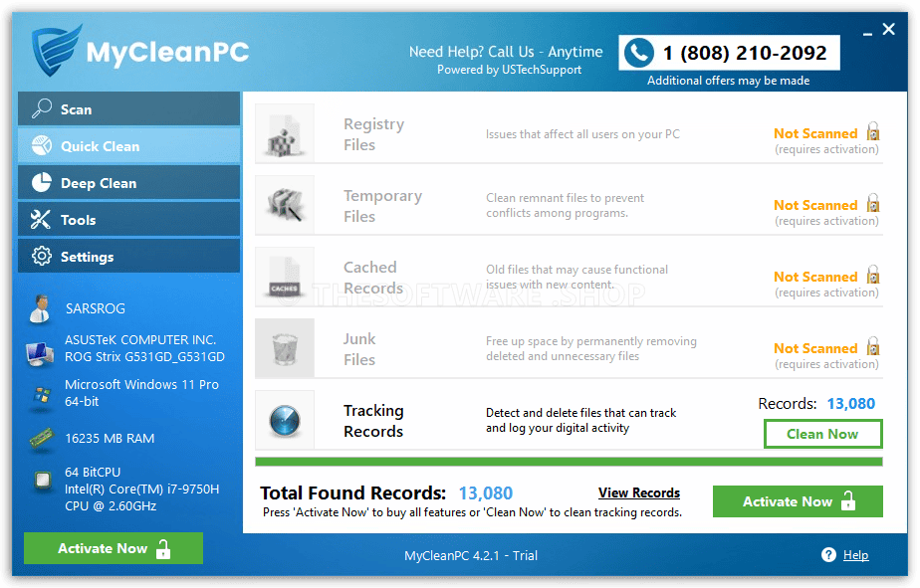Click lock icon beside Registry Files status
Viewport: 920px width, 588px height.
click(x=873, y=131)
